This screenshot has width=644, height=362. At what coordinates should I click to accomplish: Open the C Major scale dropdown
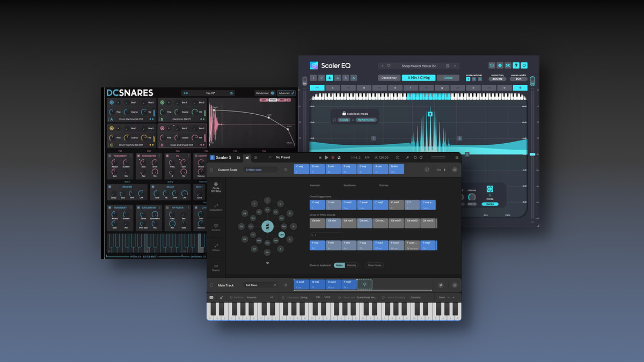[x=260, y=170]
